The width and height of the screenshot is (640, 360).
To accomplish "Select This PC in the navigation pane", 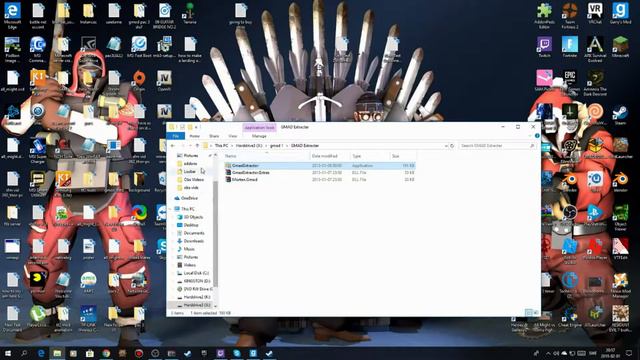I will (x=188, y=209).
